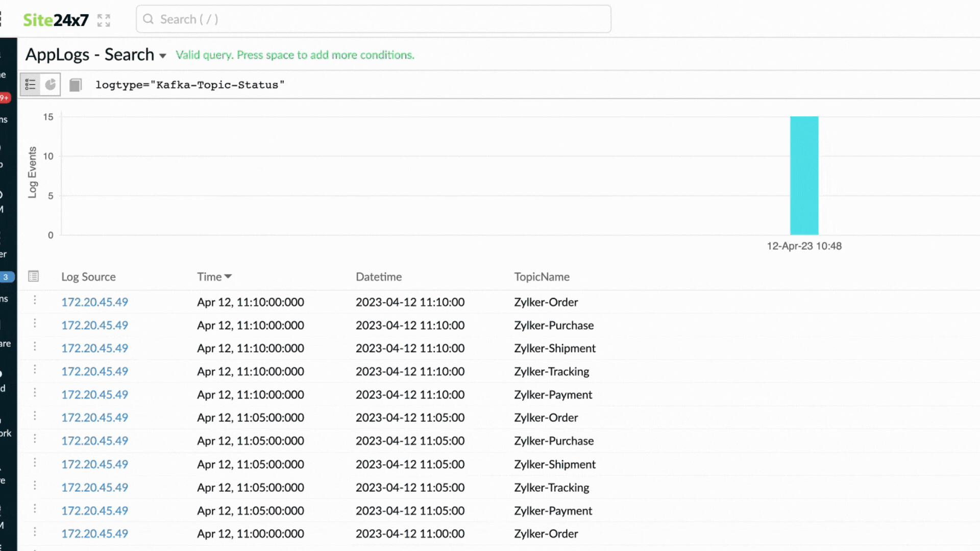Image resolution: width=980 pixels, height=551 pixels.
Task: Switch to log list view icon
Action: pos(30,85)
